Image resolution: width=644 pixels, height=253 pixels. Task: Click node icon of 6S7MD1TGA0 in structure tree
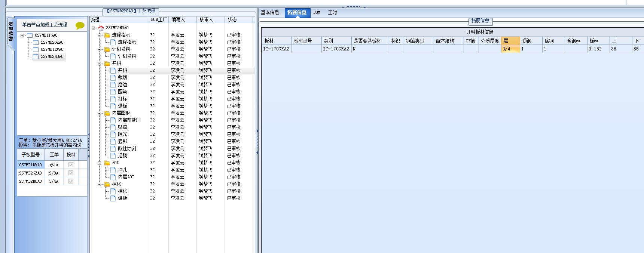(30, 36)
